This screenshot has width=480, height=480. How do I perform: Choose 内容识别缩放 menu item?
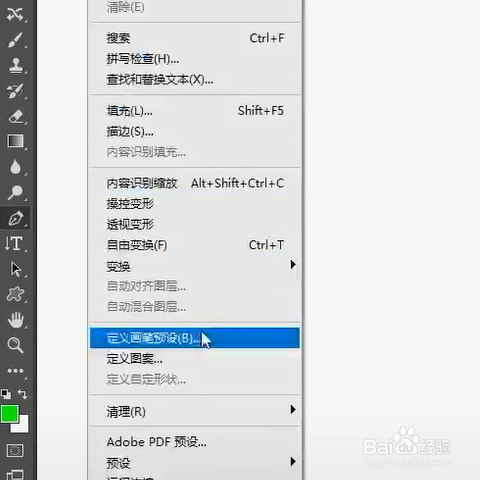(x=195, y=183)
